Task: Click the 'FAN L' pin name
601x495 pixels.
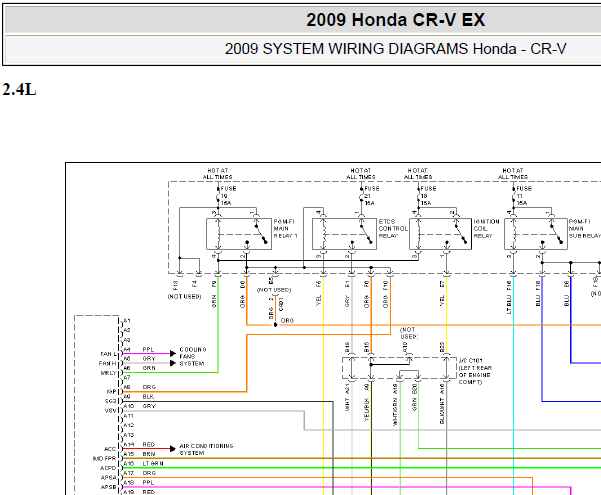Action: coord(108,354)
